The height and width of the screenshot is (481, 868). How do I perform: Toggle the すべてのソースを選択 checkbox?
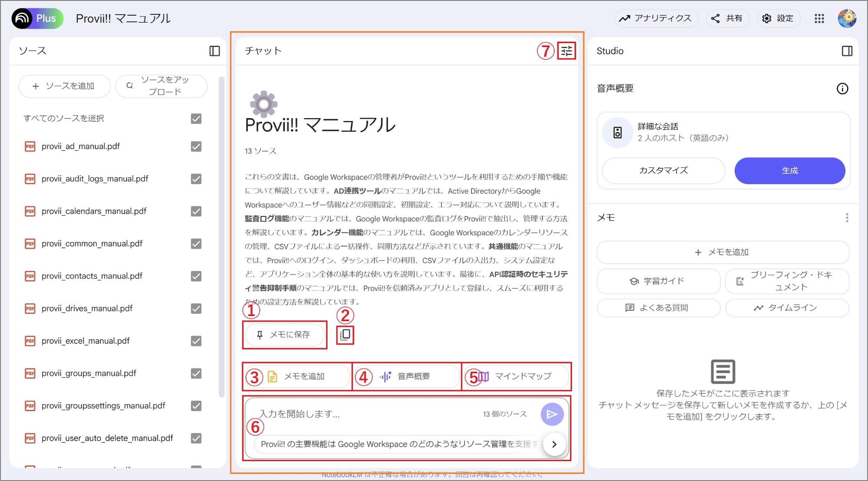(x=196, y=119)
